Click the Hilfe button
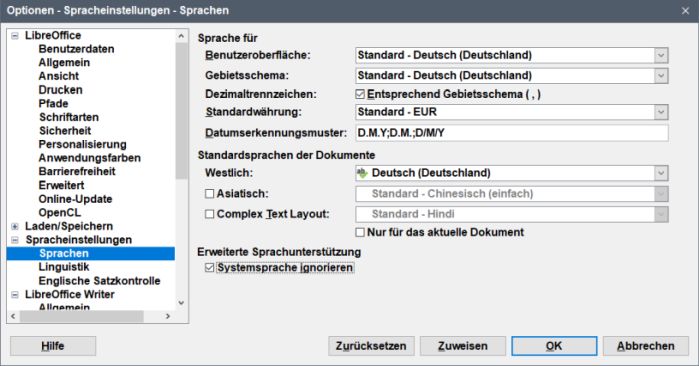Image resolution: width=699 pixels, height=366 pixels. (53, 346)
